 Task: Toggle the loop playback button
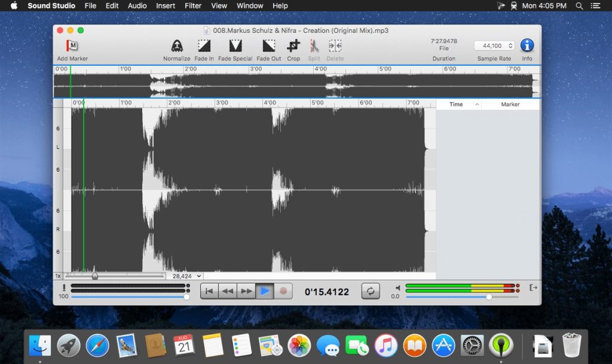click(x=371, y=291)
